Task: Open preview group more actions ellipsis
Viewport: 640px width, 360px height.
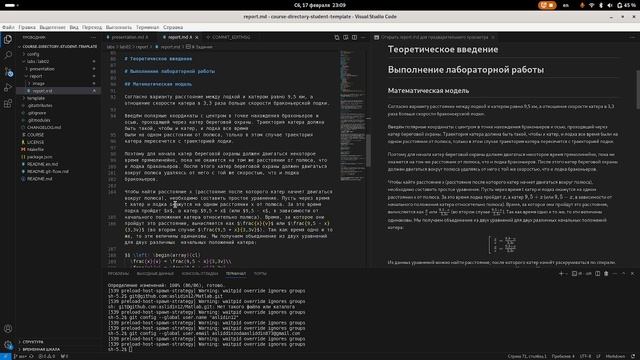Action: point(632,37)
